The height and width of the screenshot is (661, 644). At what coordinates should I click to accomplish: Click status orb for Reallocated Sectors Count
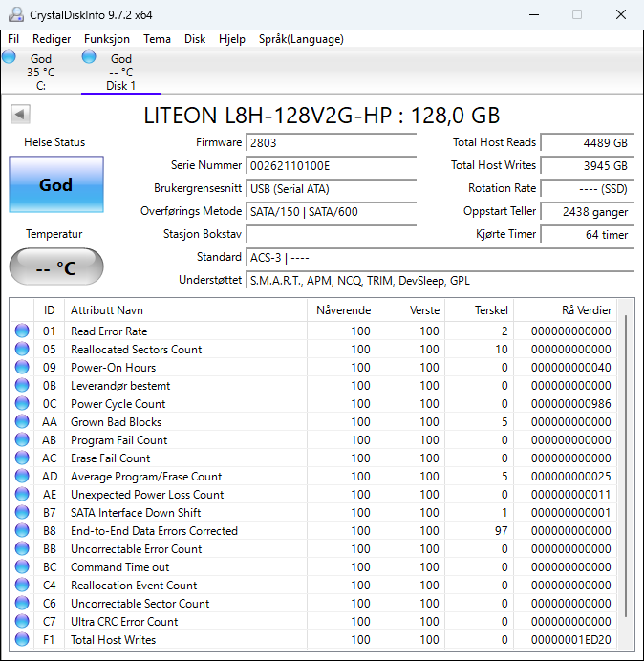coord(22,349)
